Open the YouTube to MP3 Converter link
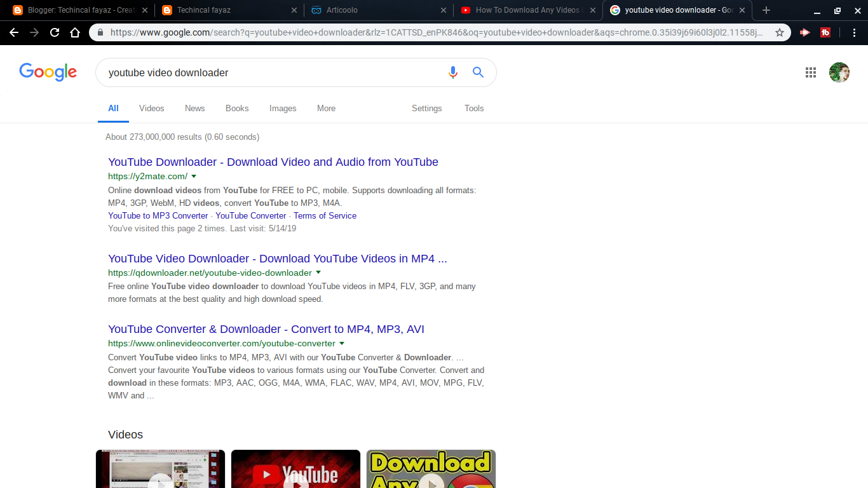 point(158,215)
